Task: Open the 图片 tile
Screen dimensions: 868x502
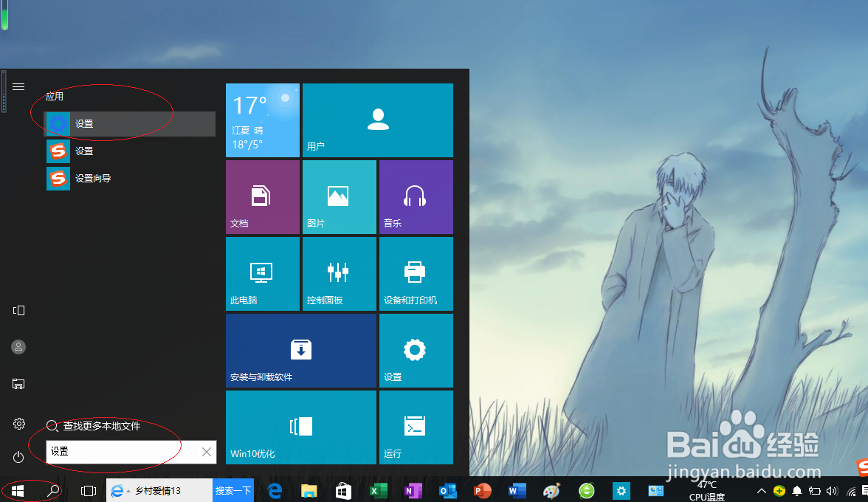Action: coord(340,197)
